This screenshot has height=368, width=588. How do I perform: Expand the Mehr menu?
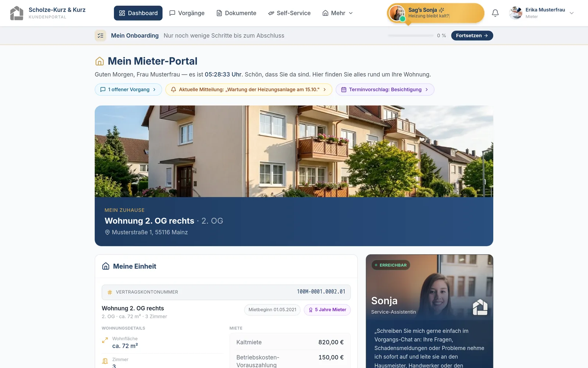coord(337,13)
